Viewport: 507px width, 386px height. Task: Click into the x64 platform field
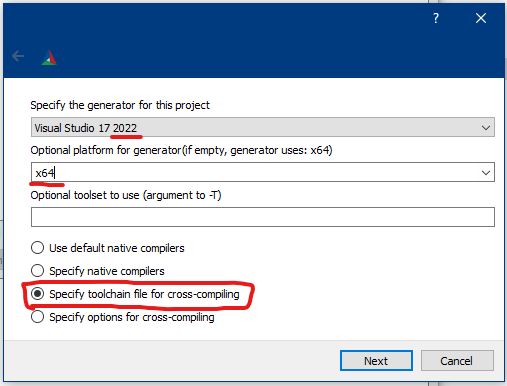pyautogui.click(x=255, y=172)
